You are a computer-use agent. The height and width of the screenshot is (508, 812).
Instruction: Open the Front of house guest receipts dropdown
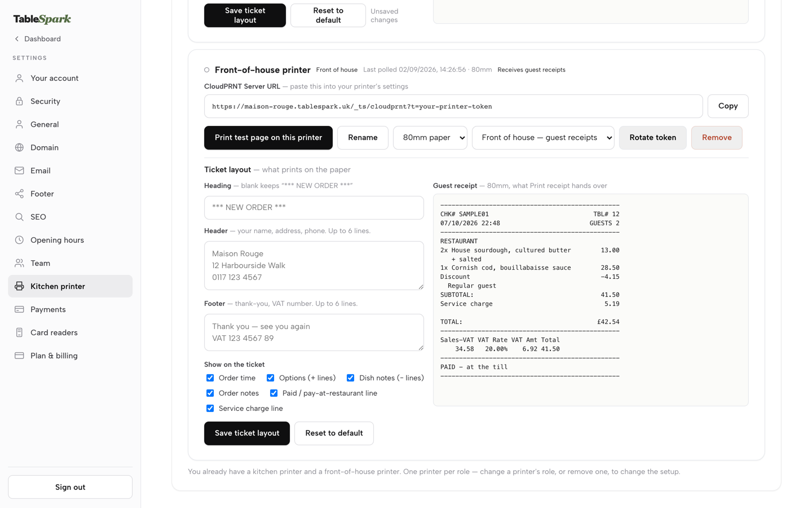(x=542, y=138)
